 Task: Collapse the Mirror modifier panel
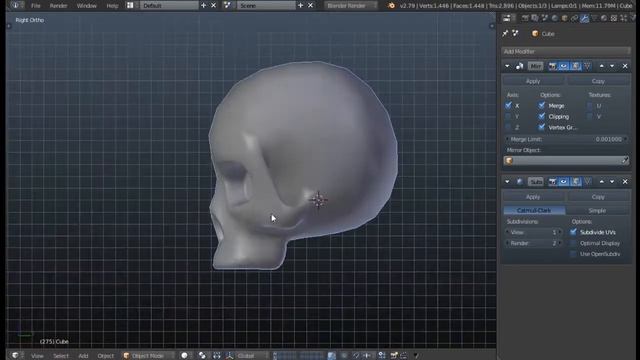[507, 66]
